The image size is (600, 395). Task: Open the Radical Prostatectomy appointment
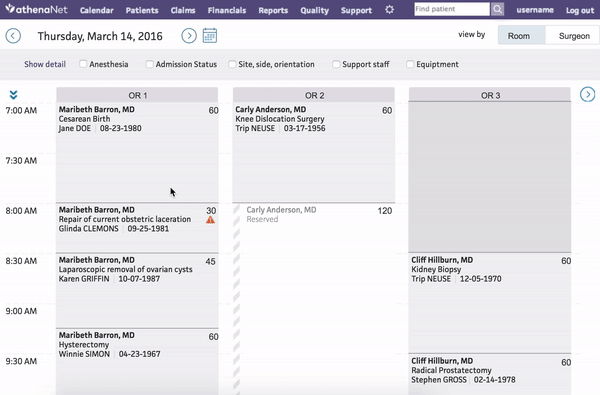point(490,374)
